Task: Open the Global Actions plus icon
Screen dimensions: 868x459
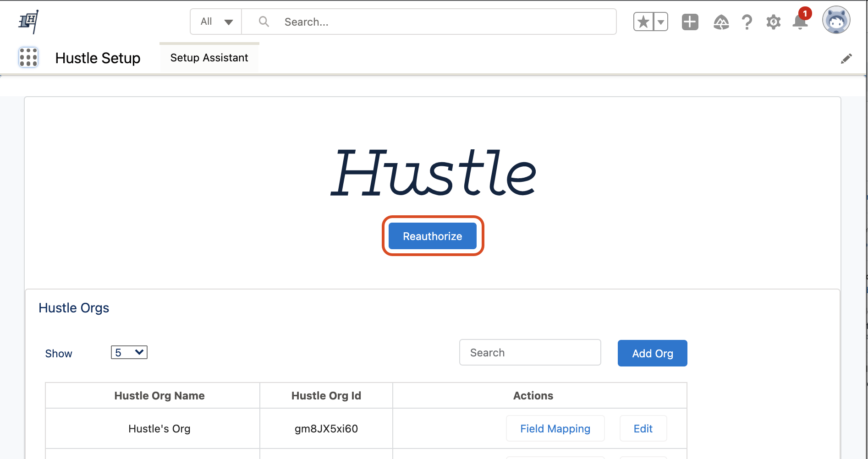Action: click(x=690, y=22)
